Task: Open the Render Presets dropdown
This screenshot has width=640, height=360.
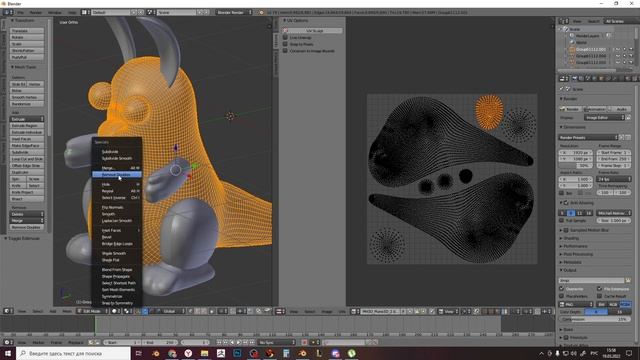Action: click(588, 138)
